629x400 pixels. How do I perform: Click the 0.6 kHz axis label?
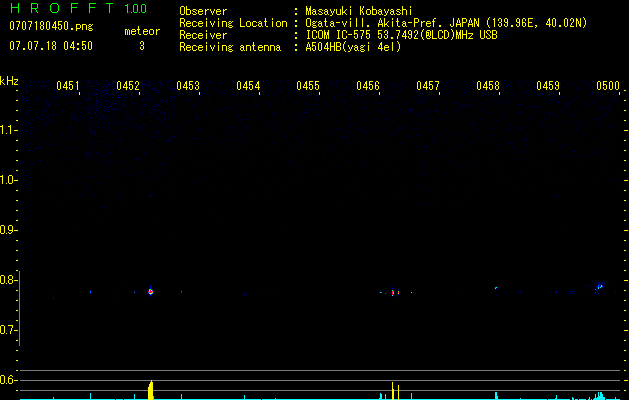point(8,380)
